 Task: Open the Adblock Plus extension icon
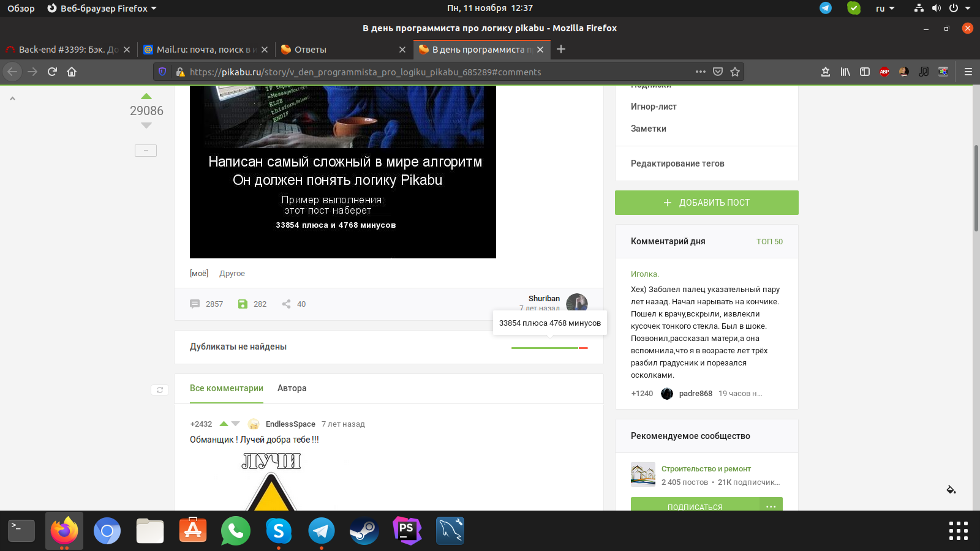point(884,72)
